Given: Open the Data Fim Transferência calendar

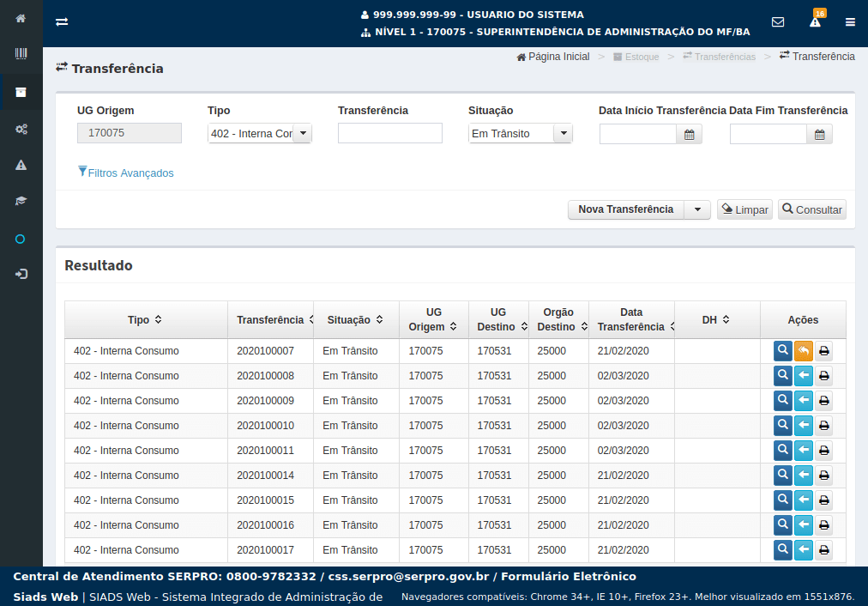Looking at the screenshot, I should tap(820, 135).
